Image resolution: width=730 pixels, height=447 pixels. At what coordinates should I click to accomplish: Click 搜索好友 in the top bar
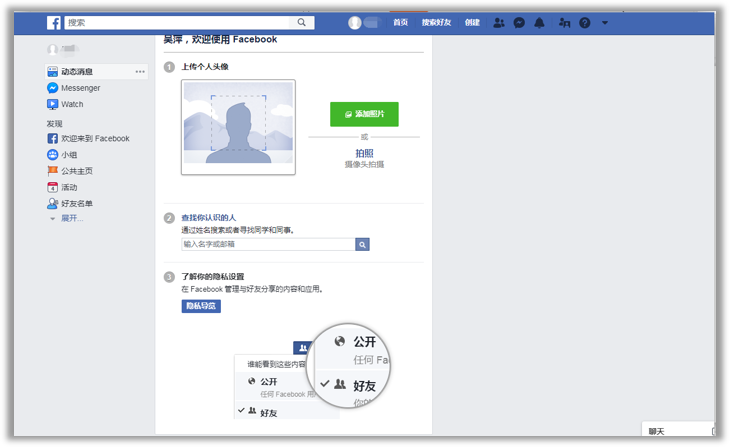436,22
